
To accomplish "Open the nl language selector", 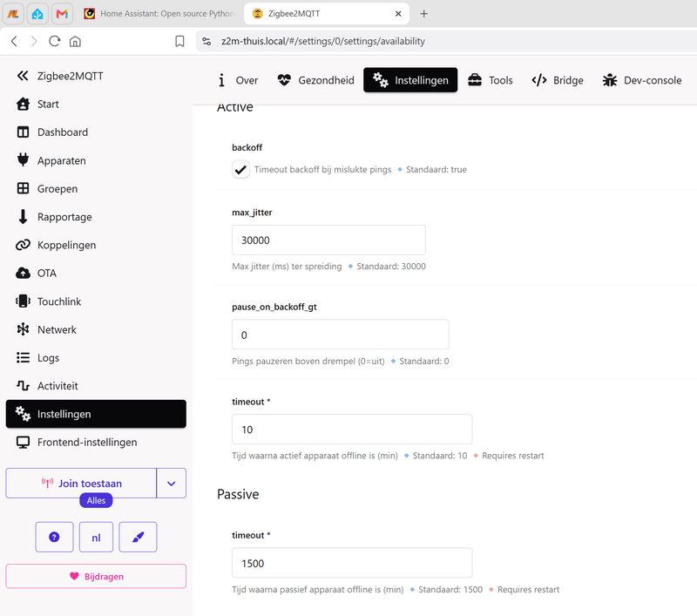I will pyautogui.click(x=96, y=537).
